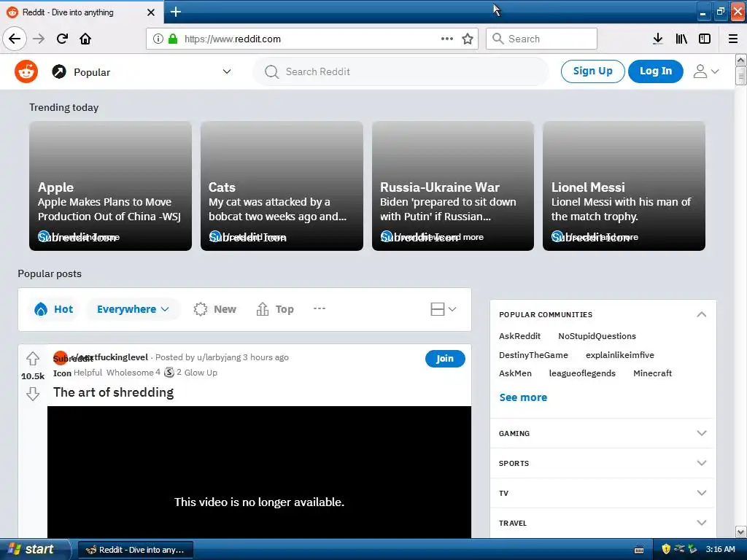Open the Library bookshelf icon
This screenshot has height=560, width=747.
pyautogui.click(x=681, y=39)
